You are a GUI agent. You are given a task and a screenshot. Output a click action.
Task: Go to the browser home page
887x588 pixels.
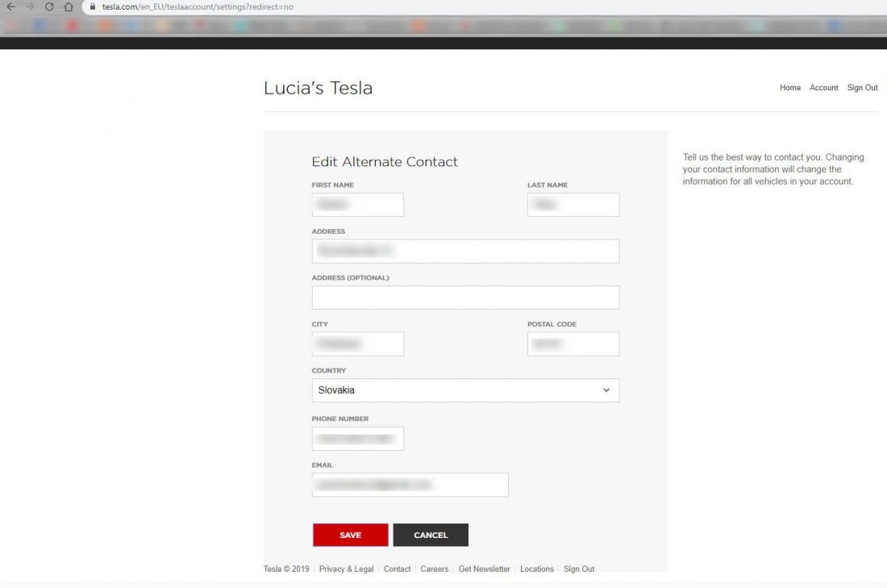tap(69, 6)
